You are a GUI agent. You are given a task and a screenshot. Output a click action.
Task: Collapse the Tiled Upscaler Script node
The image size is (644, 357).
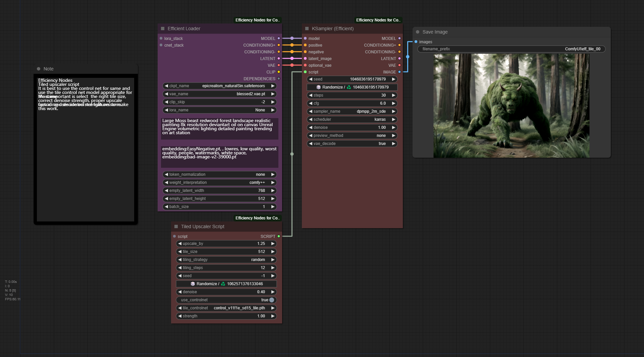(x=176, y=227)
